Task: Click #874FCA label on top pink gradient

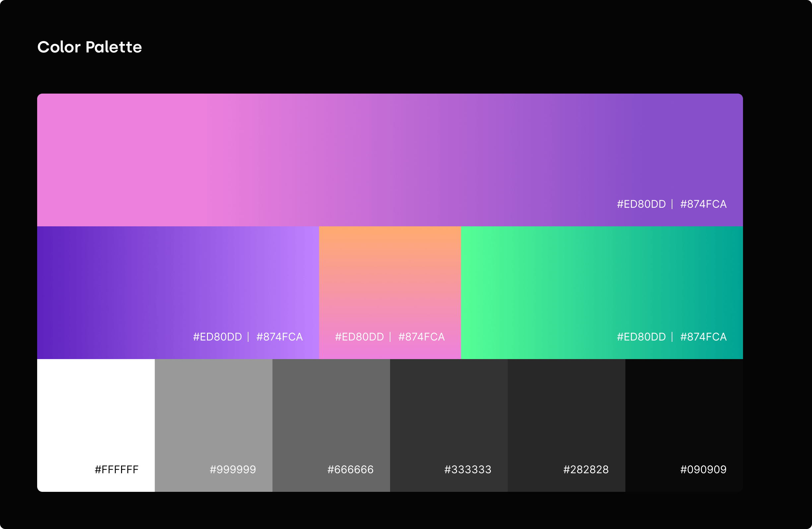Action: pyautogui.click(x=704, y=204)
